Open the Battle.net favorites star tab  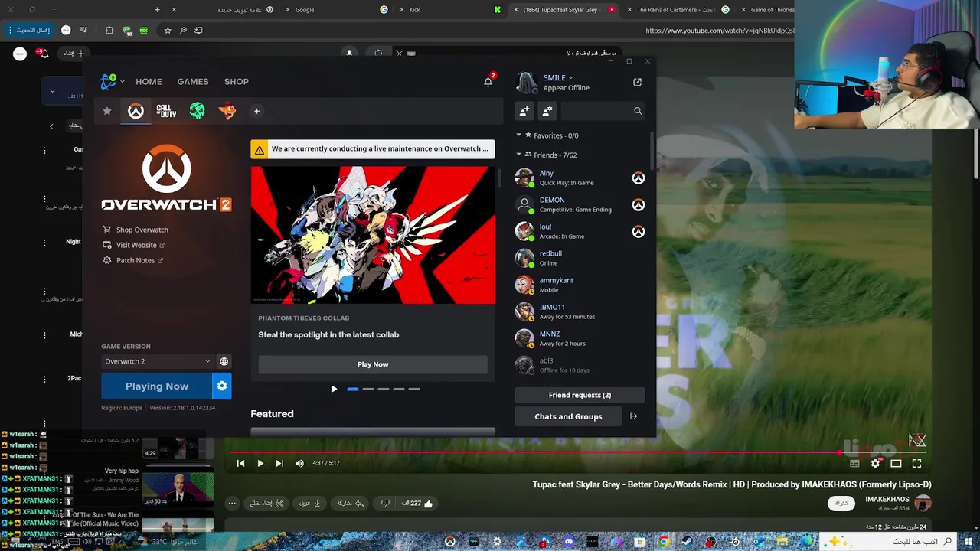pyautogui.click(x=107, y=111)
